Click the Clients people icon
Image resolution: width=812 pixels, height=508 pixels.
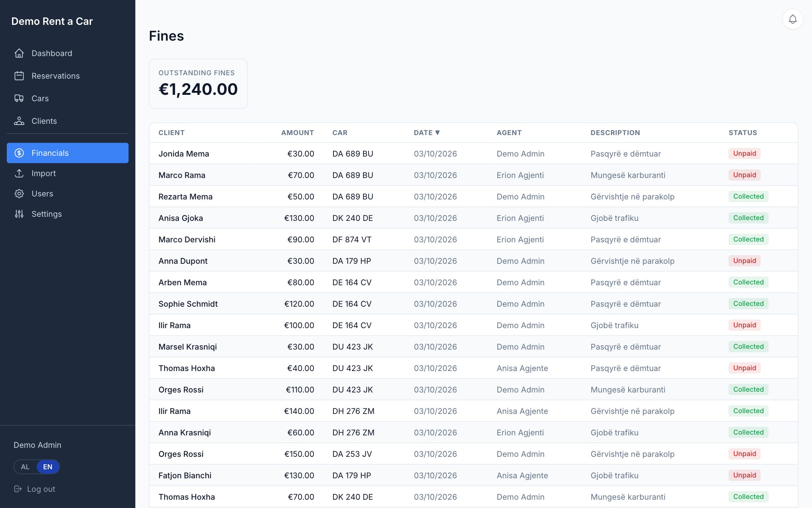[19, 121]
